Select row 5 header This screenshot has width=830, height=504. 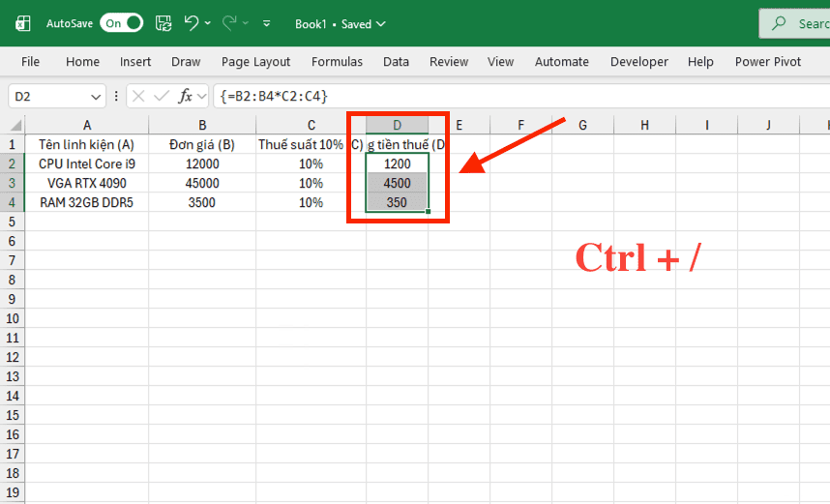pyautogui.click(x=13, y=222)
